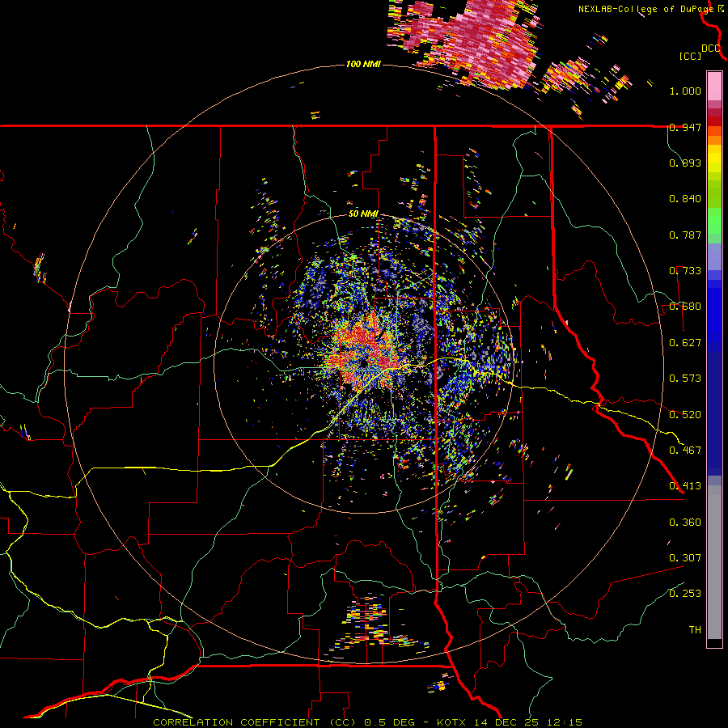Click the DCC label above the color bar
Viewport: 728px width, 728px height.
pyautogui.click(x=710, y=49)
